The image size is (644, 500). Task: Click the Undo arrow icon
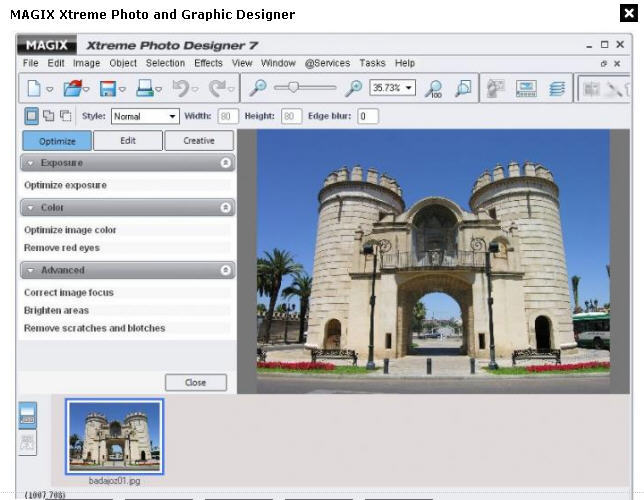pos(181,88)
